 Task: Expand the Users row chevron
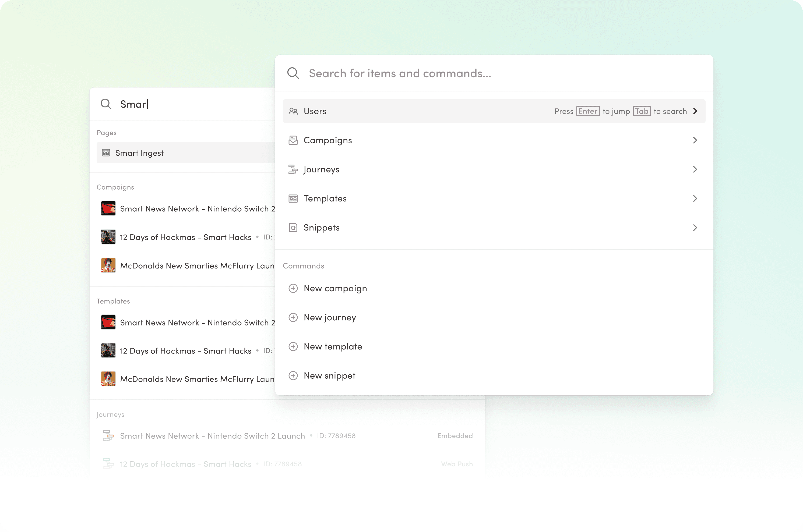pyautogui.click(x=695, y=111)
